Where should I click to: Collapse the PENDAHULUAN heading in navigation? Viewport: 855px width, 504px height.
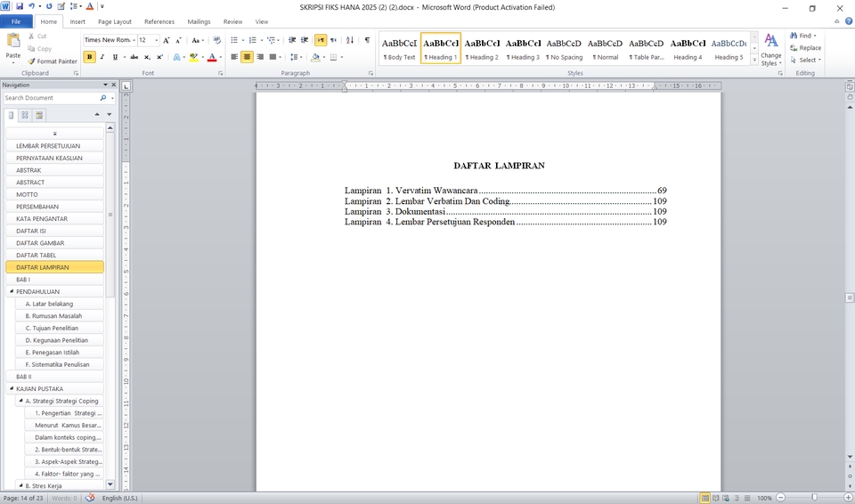click(x=12, y=291)
